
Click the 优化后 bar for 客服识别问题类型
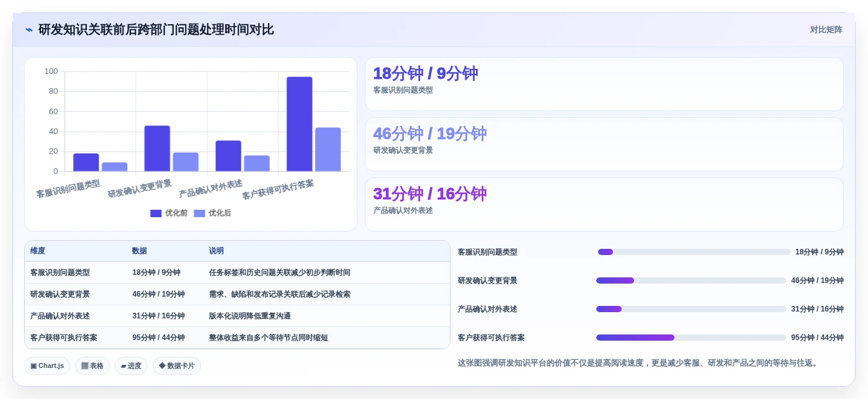click(x=114, y=167)
